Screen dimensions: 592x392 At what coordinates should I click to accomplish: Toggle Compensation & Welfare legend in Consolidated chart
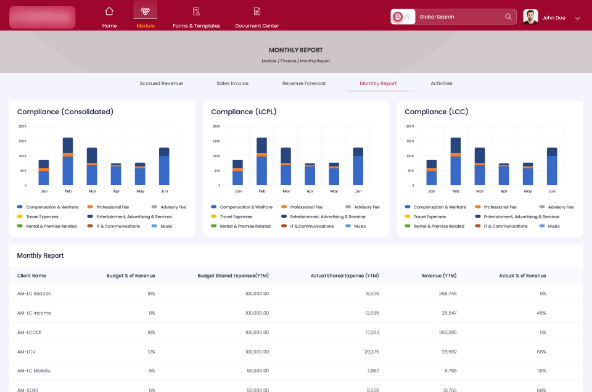point(48,207)
